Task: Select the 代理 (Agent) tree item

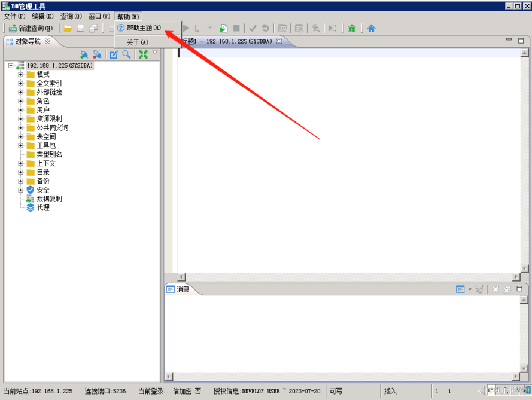Action: 43,208
